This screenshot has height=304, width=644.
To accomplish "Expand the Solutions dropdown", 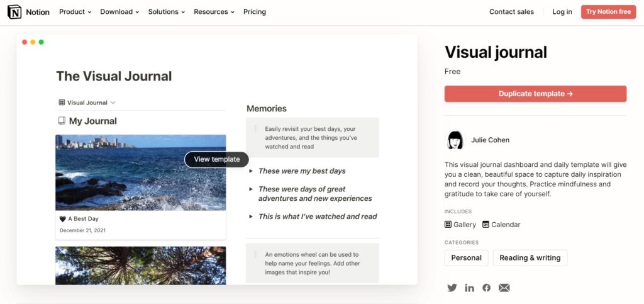I will click(x=166, y=12).
